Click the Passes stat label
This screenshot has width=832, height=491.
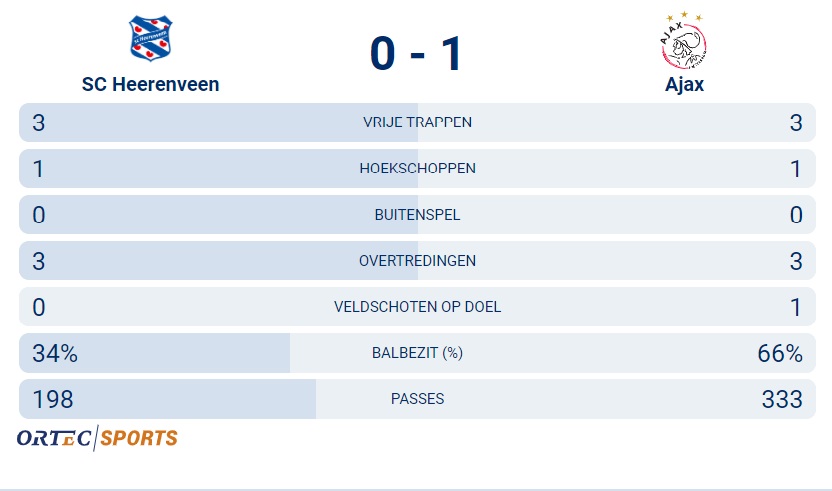coord(417,399)
